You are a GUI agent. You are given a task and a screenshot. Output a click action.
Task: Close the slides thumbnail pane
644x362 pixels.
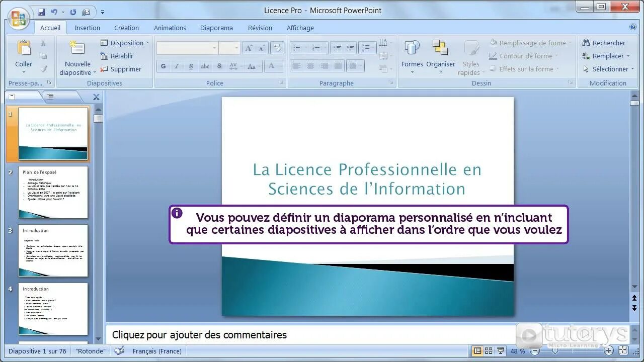[x=96, y=97]
